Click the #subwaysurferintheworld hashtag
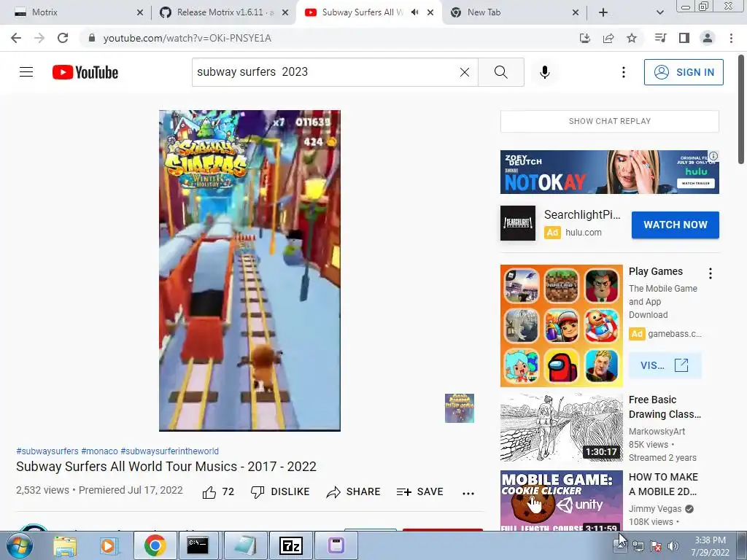The width and height of the screenshot is (747, 560). pos(169,451)
